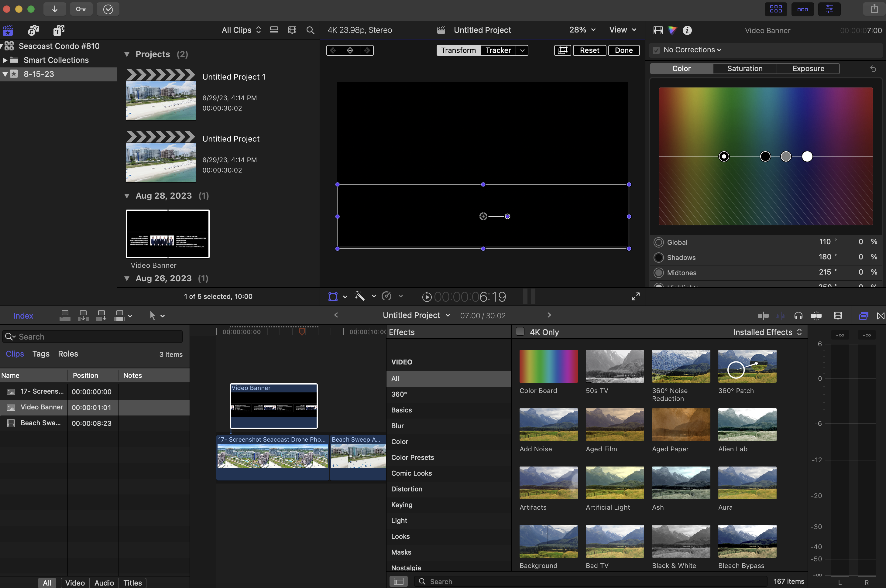Image resolution: width=886 pixels, height=588 pixels.
Task: Click the Titles and Generators sidebar icon
Action: [x=59, y=30]
